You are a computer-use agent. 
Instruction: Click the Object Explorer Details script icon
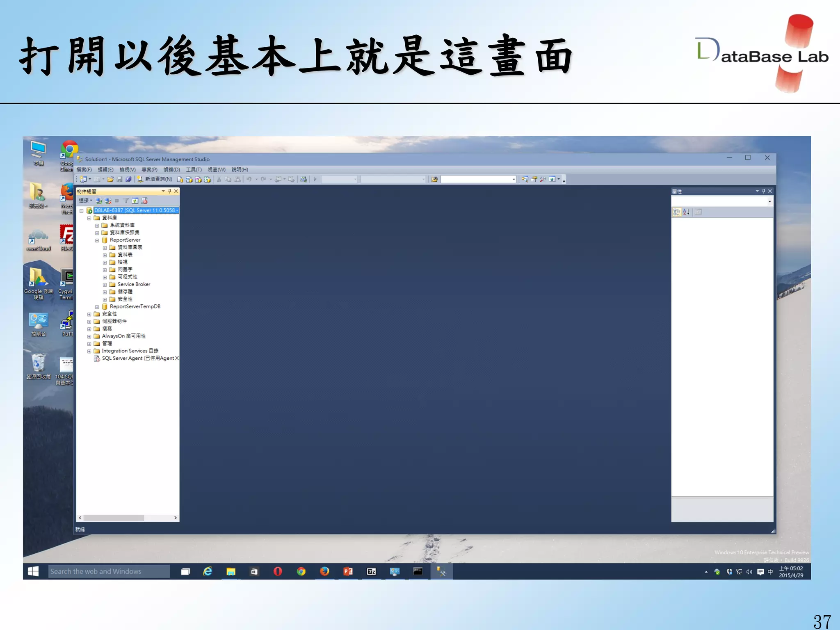(x=144, y=201)
